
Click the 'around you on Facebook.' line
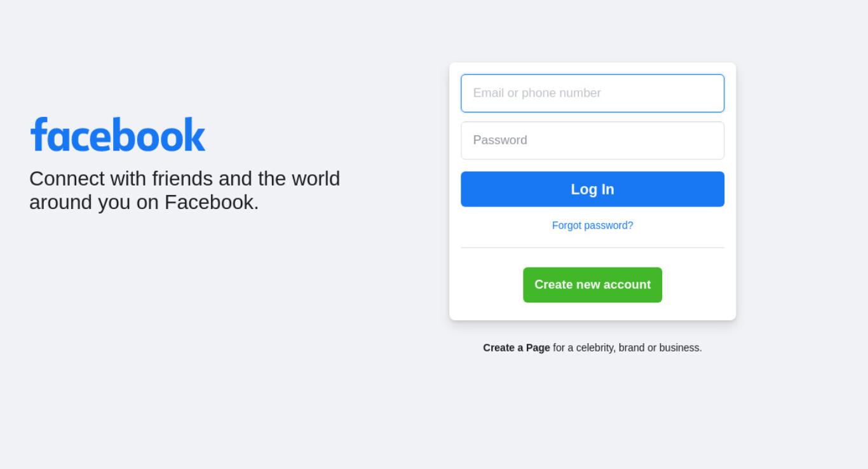click(144, 202)
